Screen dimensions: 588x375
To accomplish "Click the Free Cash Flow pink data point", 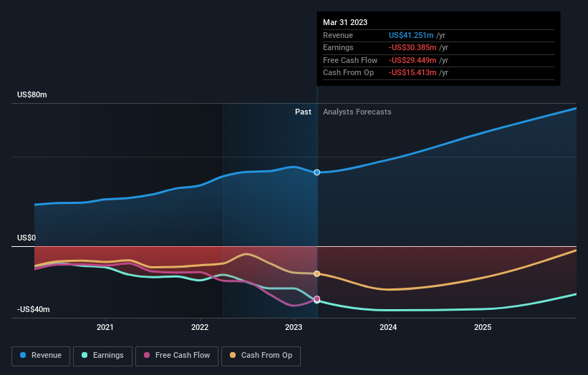I will (x=317, y=298).
